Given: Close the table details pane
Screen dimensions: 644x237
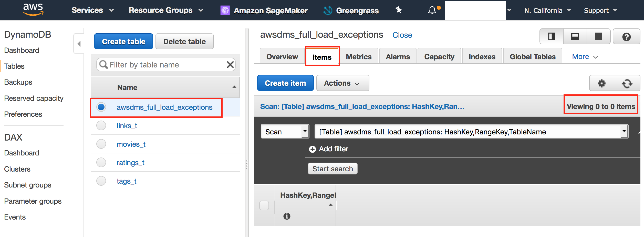Looking at the screenshot, I should (402, 35).
